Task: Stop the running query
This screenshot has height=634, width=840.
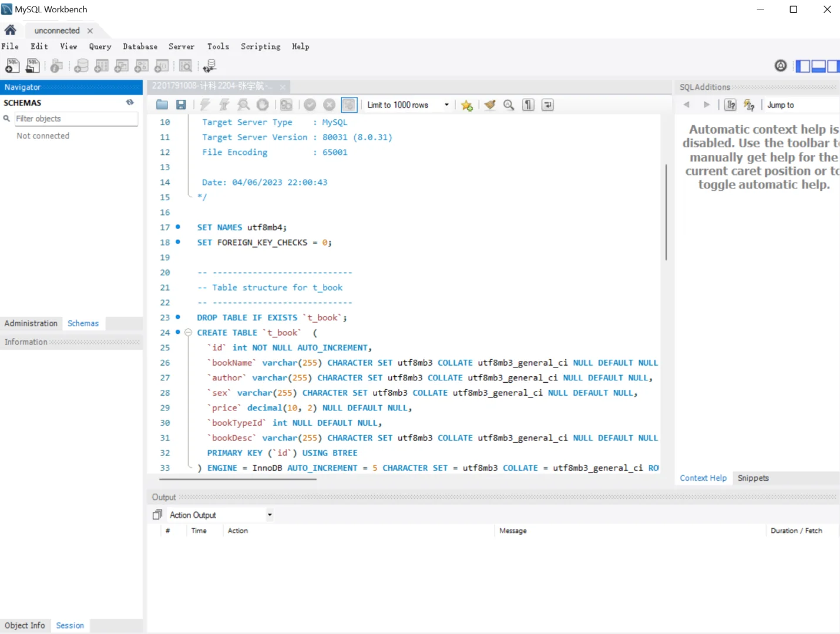Action: coord(263,105)
